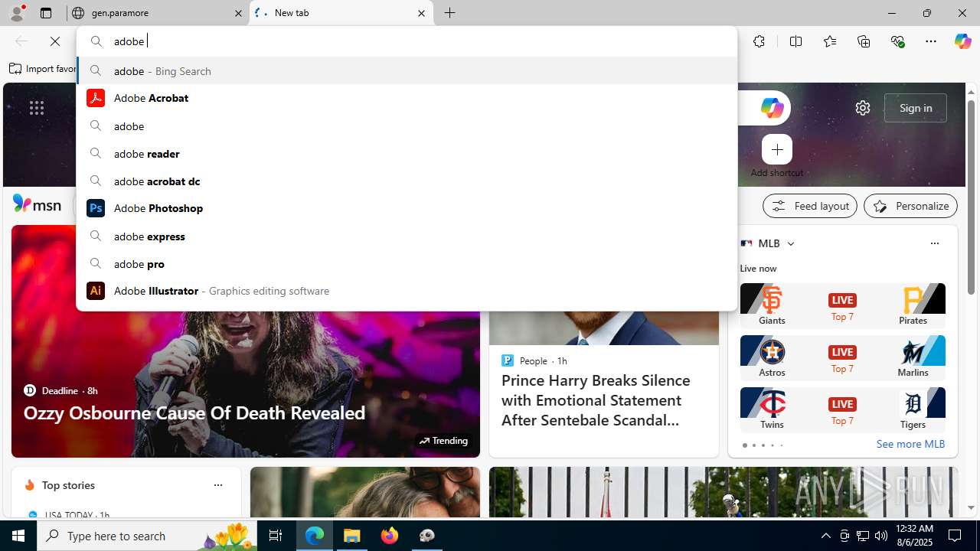Click Personalize button
This screenshot has width=980, height=551.
910,206
